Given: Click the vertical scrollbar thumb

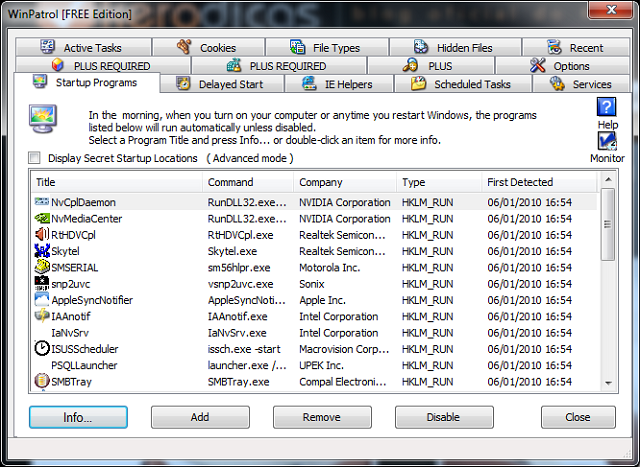Looking at the screenshot, I should point(608,224).
